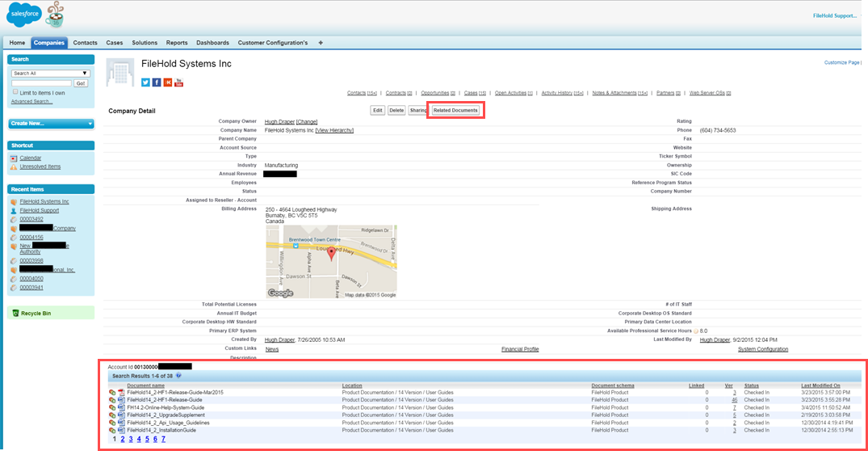This screenshot has width=868, height=451.
Task: Open the News custom link
Action: coord(272,349)
